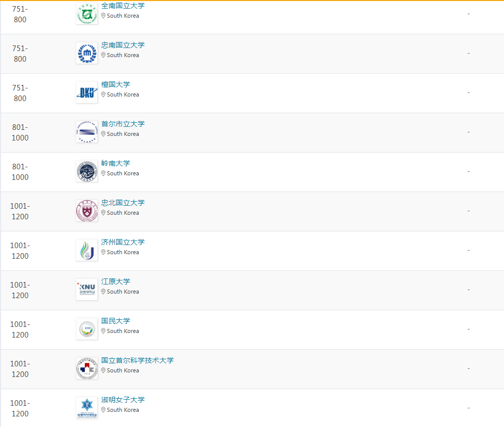This screenshot has height=427, width=504.
Task: Open the 檀国大学 name link
Action: pos(117,84)
